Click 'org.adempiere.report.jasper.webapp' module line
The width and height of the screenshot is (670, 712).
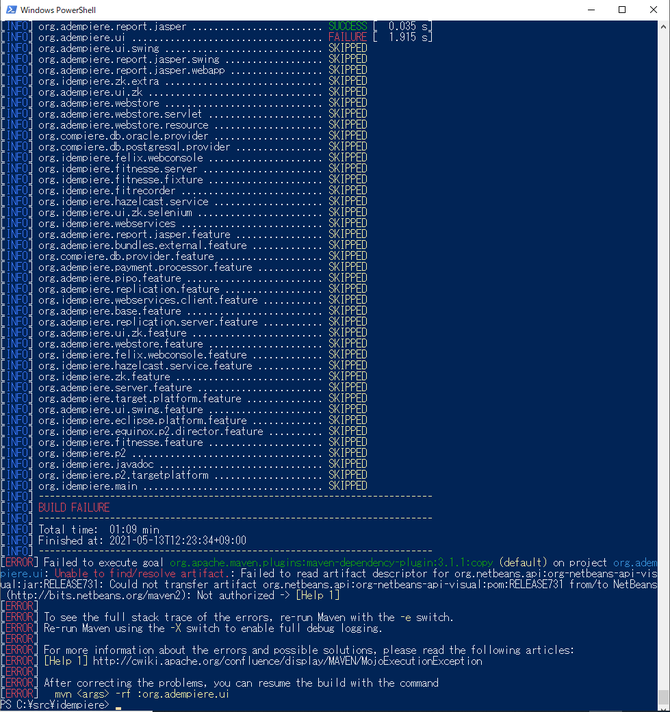tap(202, 70)
